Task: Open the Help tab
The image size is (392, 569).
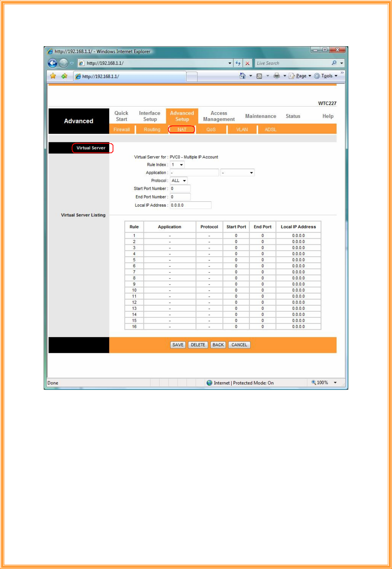Action: pos(328,116)
